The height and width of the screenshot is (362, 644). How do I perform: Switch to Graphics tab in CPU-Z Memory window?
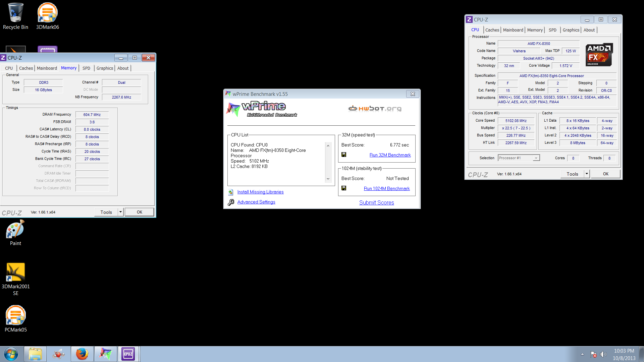(105, 68)
